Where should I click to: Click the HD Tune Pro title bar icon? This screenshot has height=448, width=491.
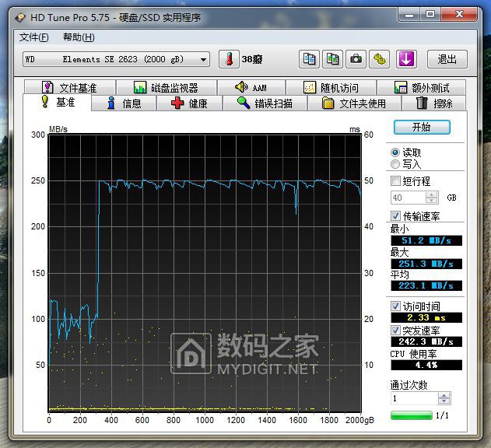coord(20,17)
